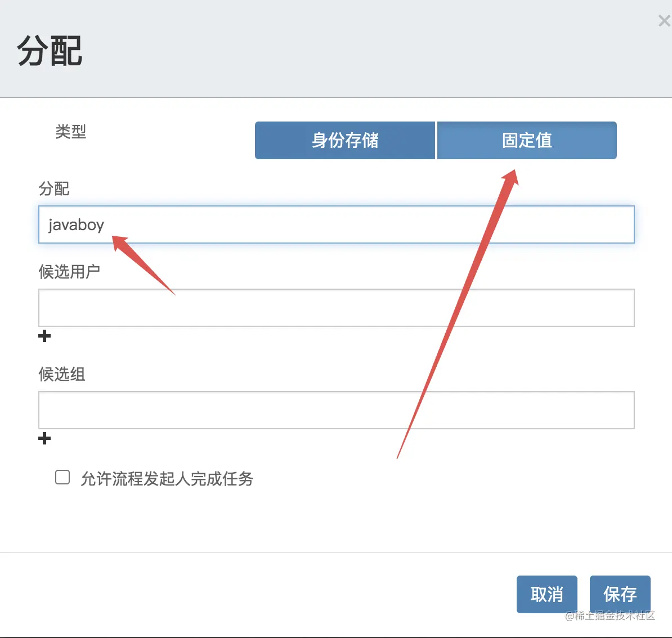
Task: Click the plus icon under 候选组
Action: pyautogui.click(x=44, y=439)
